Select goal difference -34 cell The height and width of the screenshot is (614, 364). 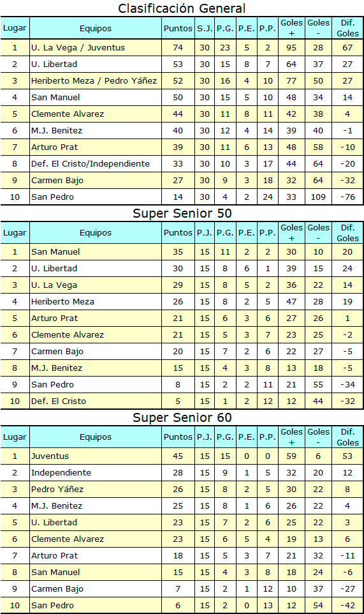[347, 384]
